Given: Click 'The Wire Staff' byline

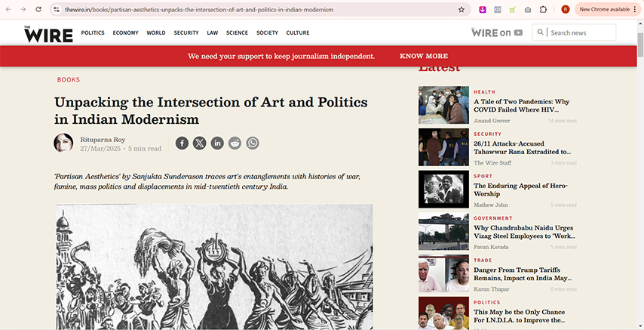Looking at the screenshot, I should coord(492,162).
